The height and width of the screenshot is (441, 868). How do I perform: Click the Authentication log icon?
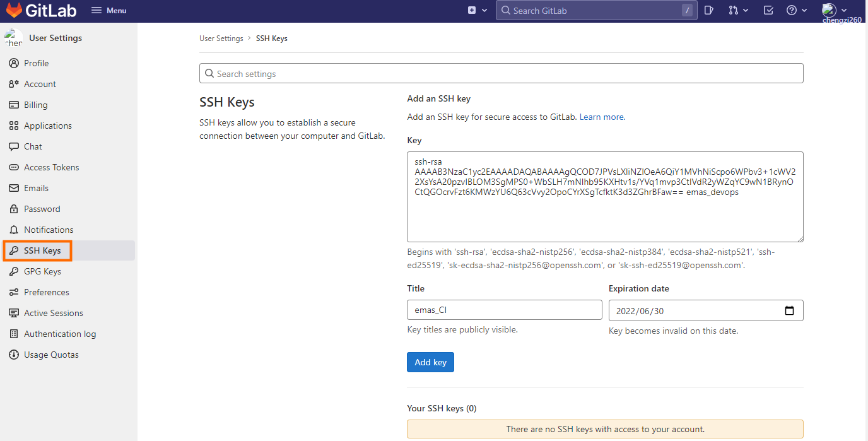click(x=14, y=334)
